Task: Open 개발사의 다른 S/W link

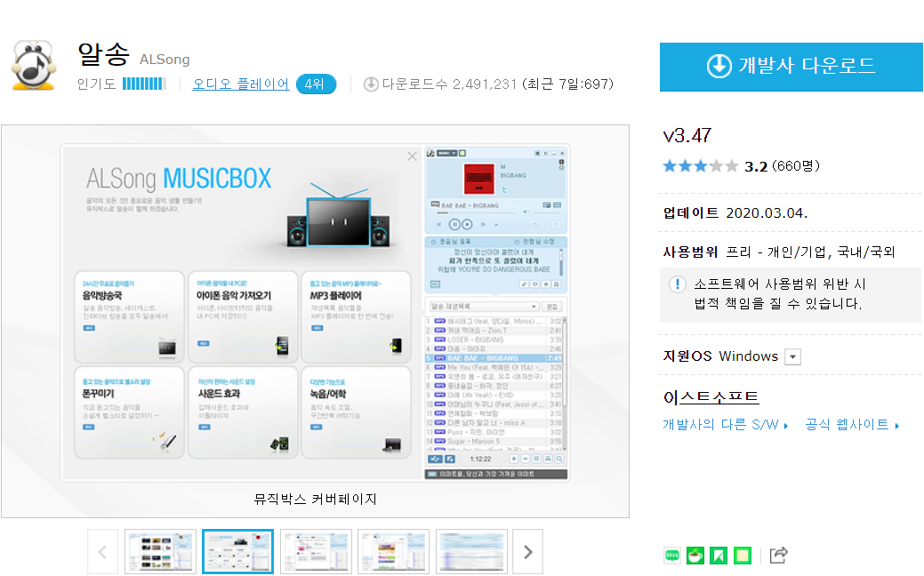Action: (x=726, y=425)
